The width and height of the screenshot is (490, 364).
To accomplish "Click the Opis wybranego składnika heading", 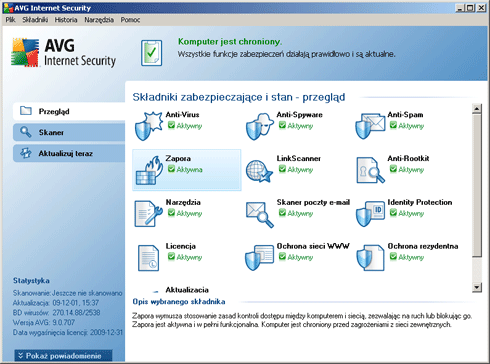I will tap(179, 302).
